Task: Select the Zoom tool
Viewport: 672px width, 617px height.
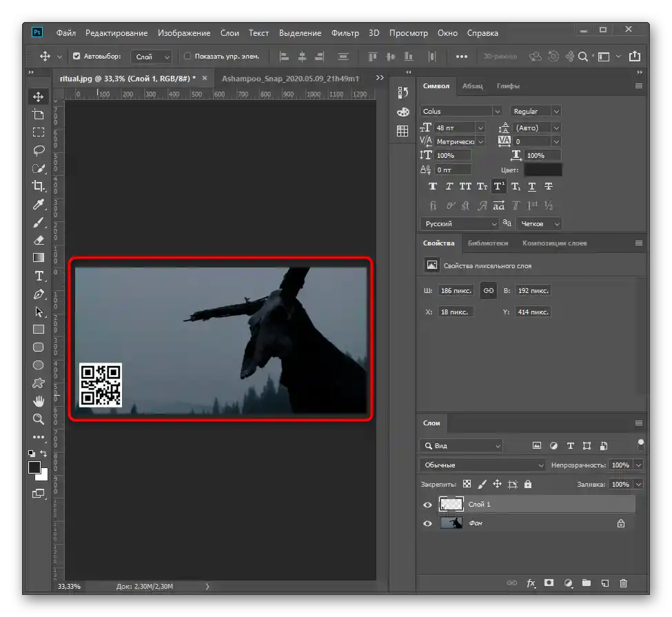Action: (x=39, y=419)
